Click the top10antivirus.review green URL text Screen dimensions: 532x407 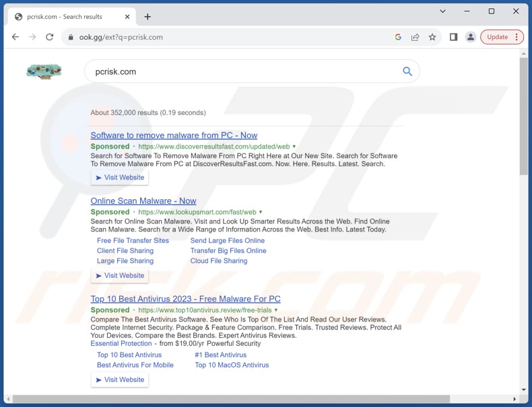pyautogui.click(x=205, y=310)
